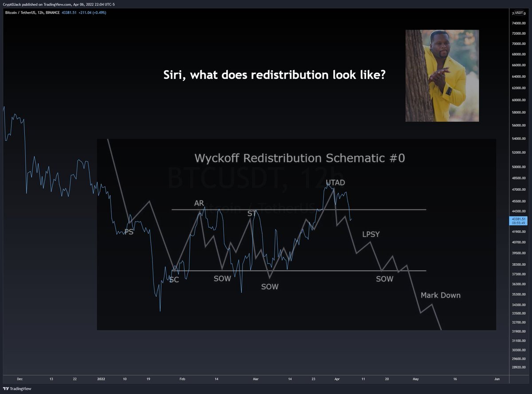Viewport: 532px width, 394px height.
Task: Click the 64000.00 price axis label
Action: tap(519, 77)
